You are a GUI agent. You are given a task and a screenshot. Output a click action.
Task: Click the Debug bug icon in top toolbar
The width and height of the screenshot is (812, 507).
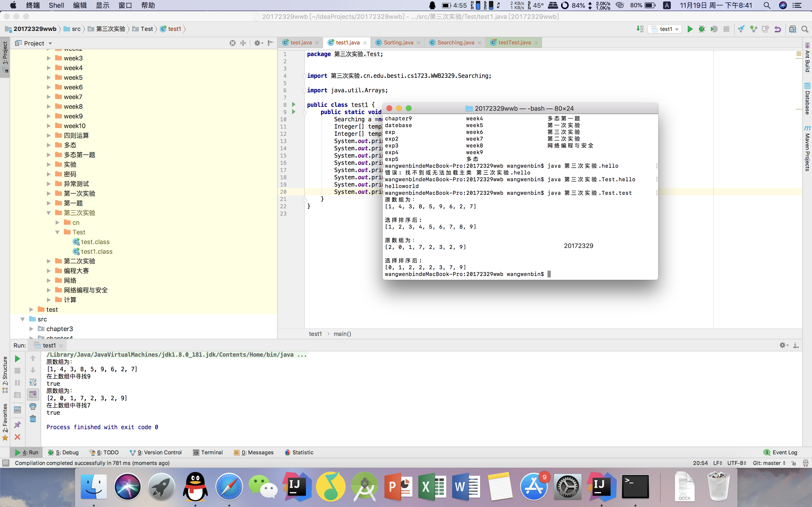click(702, 29)
